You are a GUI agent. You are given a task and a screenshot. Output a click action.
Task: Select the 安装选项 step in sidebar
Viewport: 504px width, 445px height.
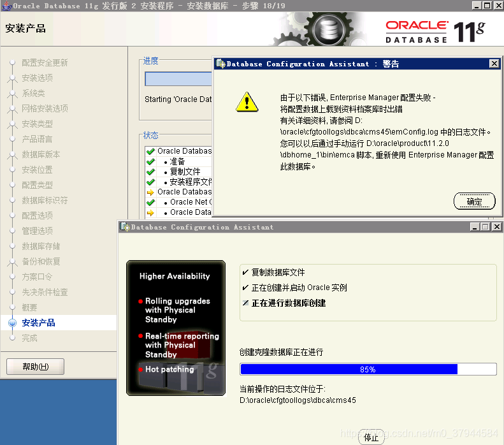(x=37, y=78)
